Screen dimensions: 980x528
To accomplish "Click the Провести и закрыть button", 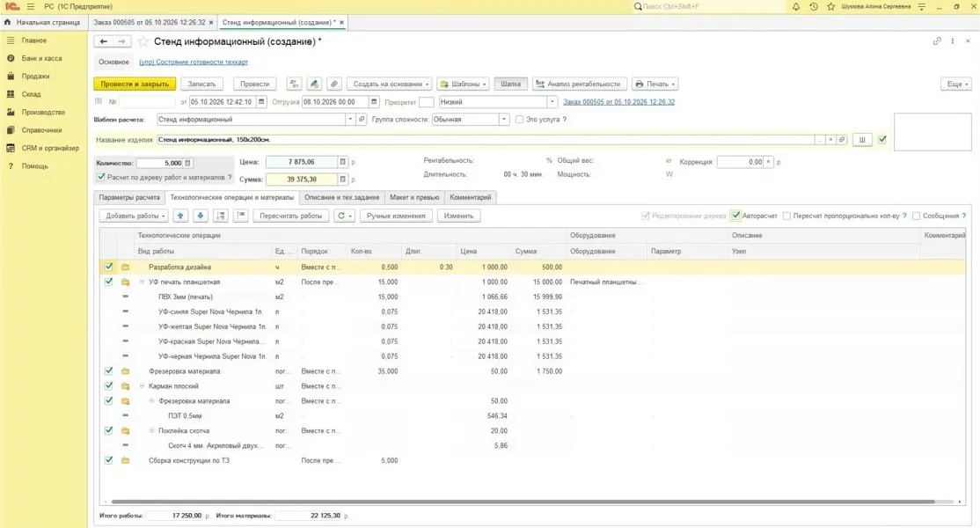I will click(x=135, y=84).
